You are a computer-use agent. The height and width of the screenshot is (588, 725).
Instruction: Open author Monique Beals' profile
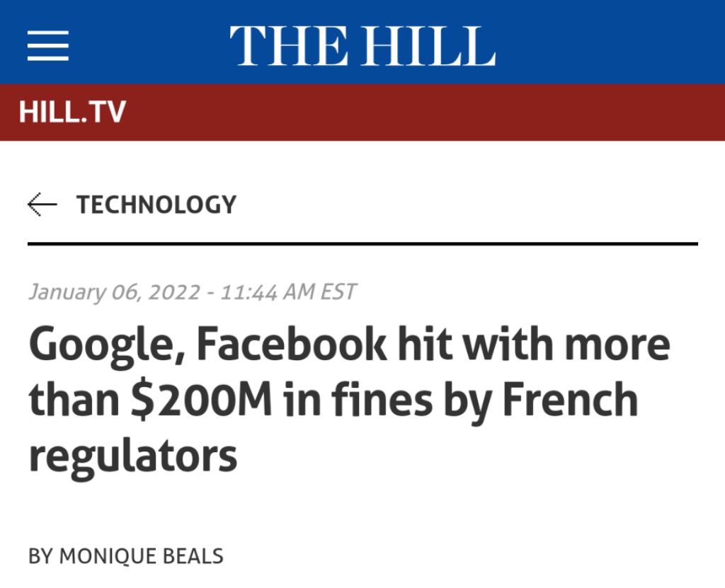(141, 556)
